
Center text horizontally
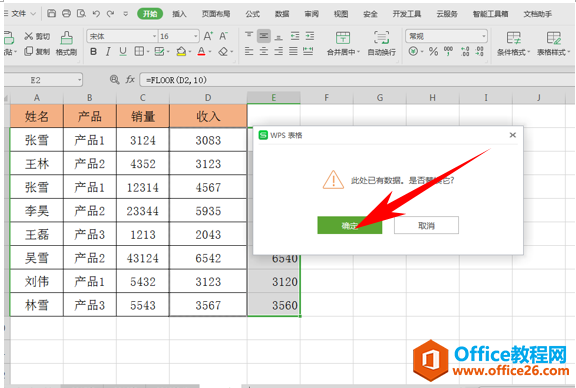[264, 51]
